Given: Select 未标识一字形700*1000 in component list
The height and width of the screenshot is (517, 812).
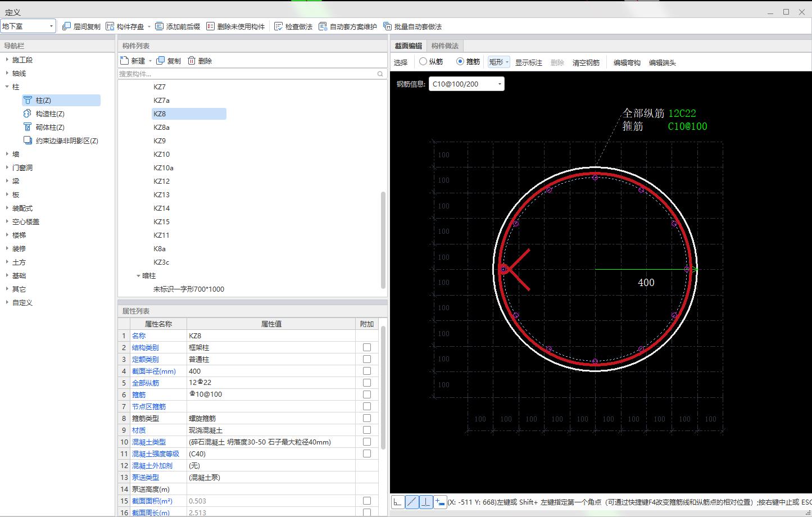Looking at the screenshot, I should click(x=189, y=289).
